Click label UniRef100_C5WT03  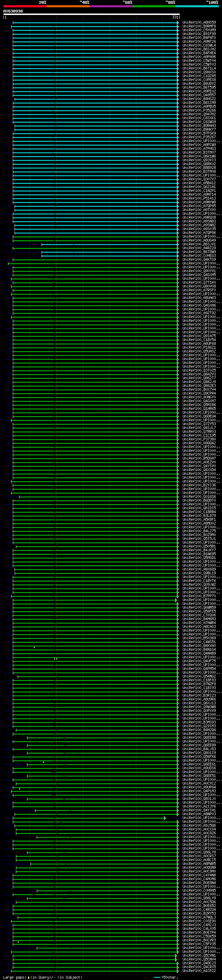(199, 64)
